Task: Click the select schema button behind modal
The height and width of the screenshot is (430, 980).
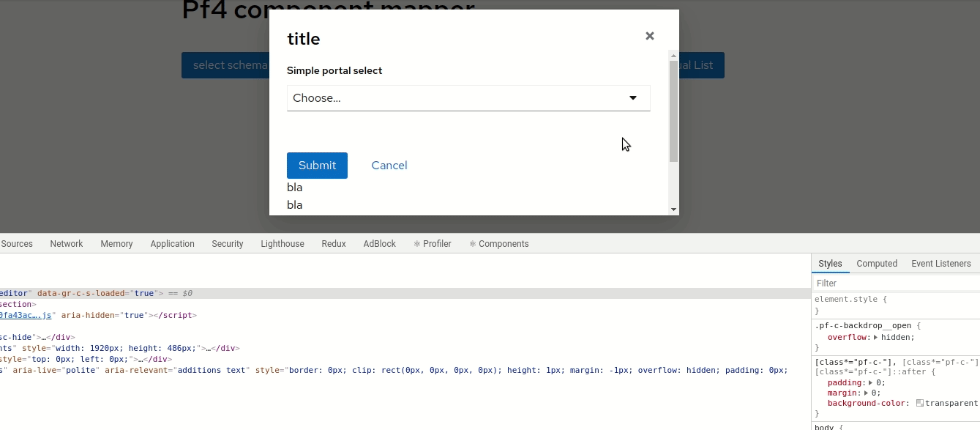Action: point(225,65)
